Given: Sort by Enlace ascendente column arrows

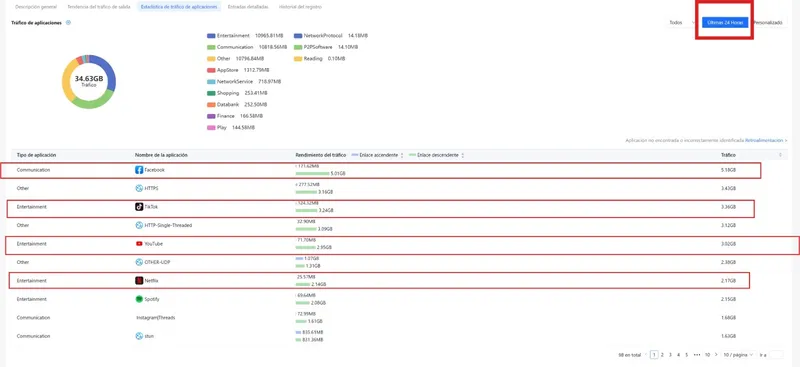Looking at the screenshot, I should 402,155.
